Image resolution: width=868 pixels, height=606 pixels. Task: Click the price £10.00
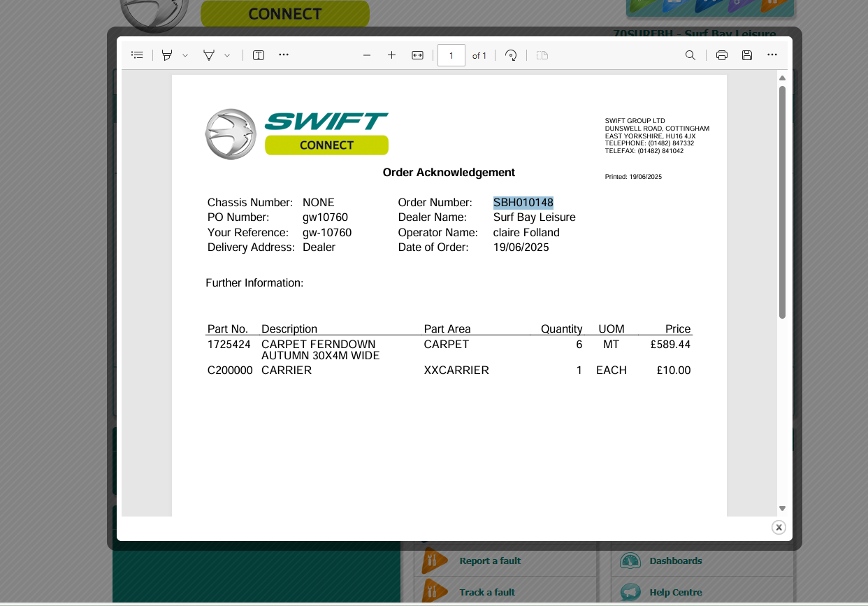coord(674,370)
